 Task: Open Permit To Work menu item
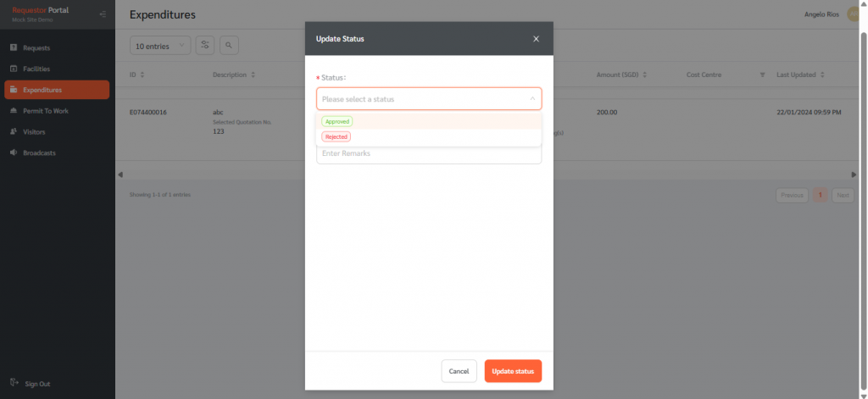[45, 111]
